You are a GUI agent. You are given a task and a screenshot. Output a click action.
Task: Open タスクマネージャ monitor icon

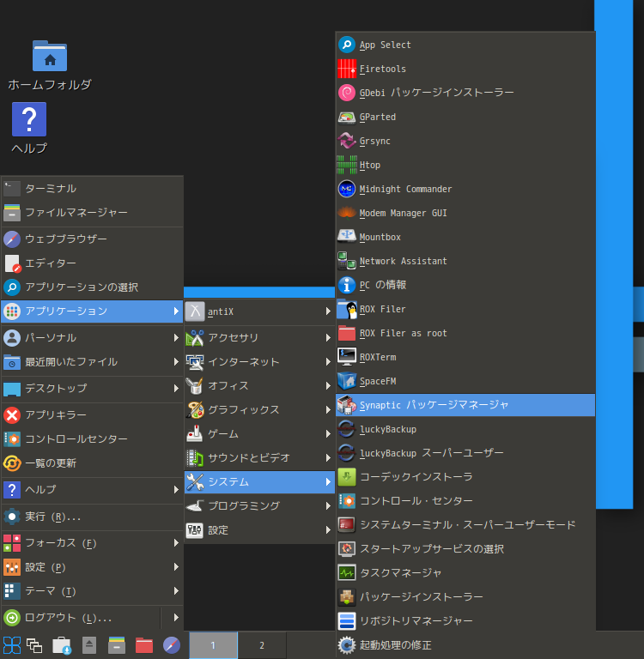pyautogui.click(x=347, y=573)
